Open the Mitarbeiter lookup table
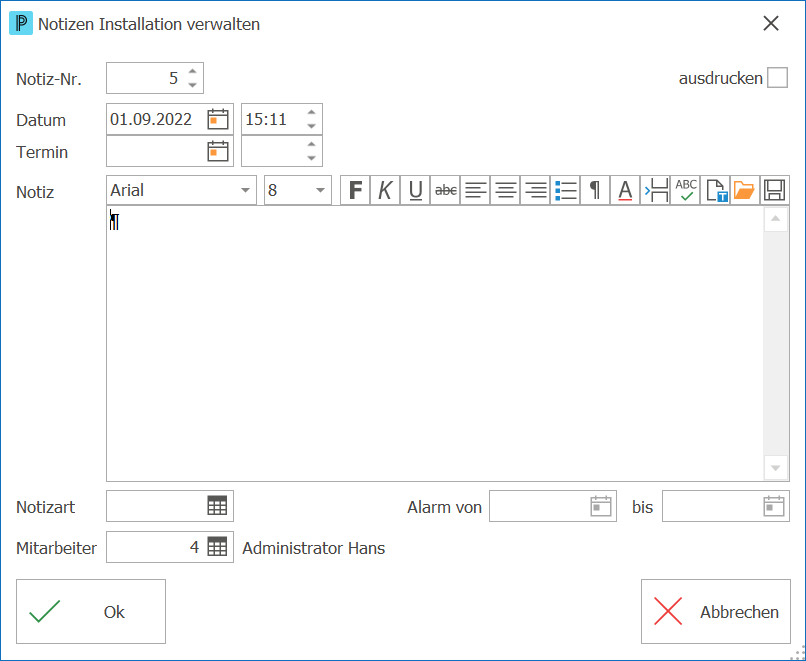Screen dimensions: 806x661 point(217,546)
